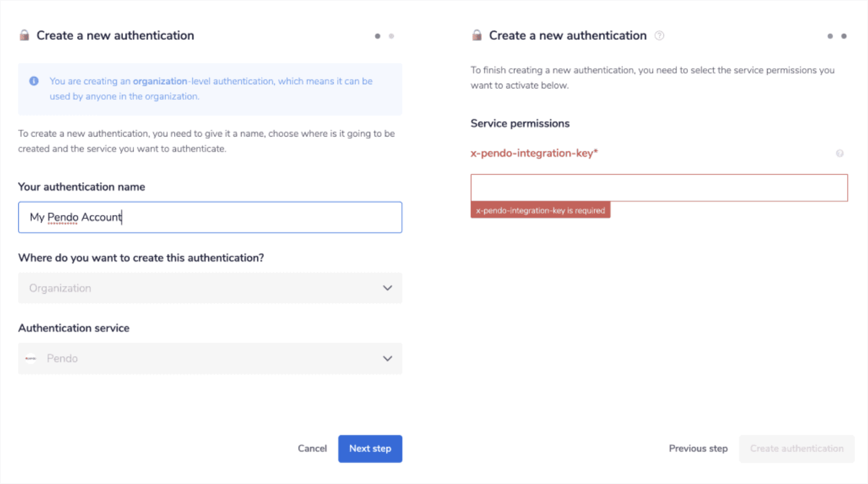The width and height of the screenshot is (868, 484).
Task: Click the lock icon in right panel header
Action: click(477, 35)
